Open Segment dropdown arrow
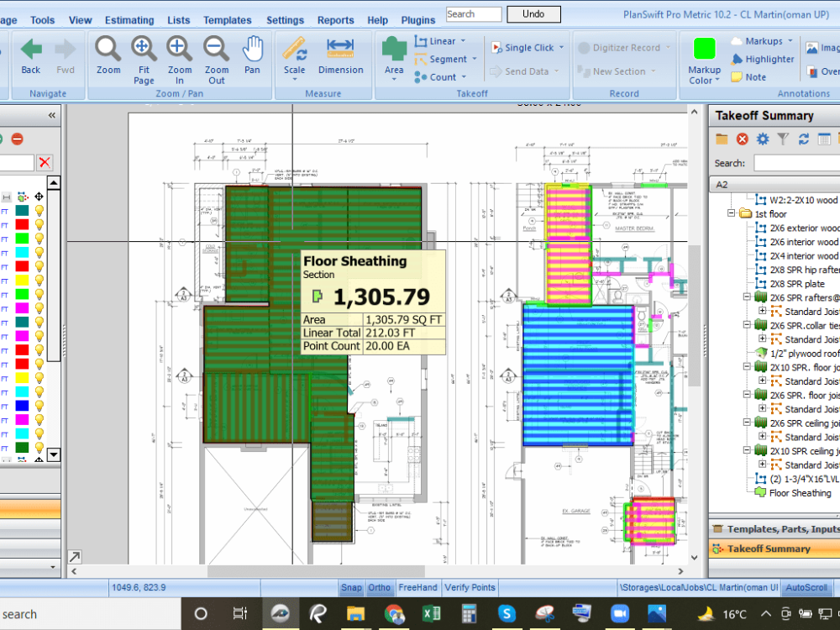 click(475, 59)
